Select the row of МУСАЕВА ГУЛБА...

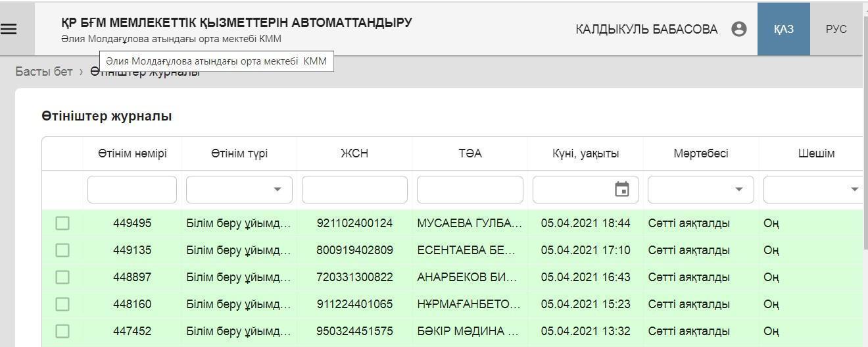tap(469, 223)
